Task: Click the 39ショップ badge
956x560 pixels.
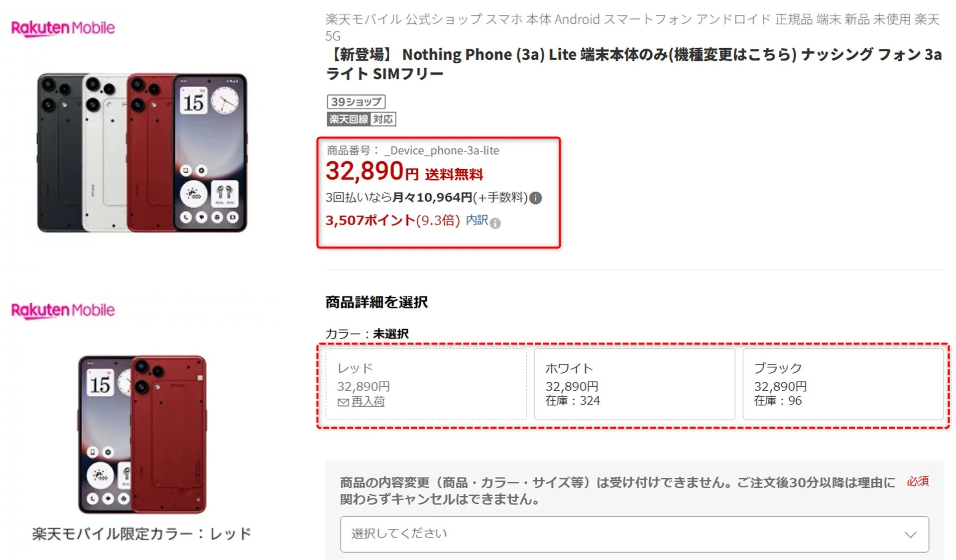Action: click(356, 102)
